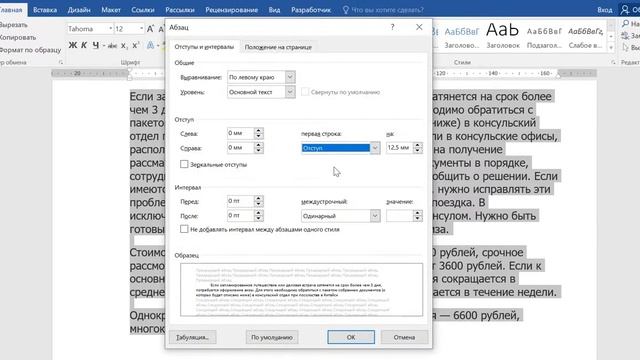Open the Вид ribbon tab

pyautogui.click(x=274, y=10)
